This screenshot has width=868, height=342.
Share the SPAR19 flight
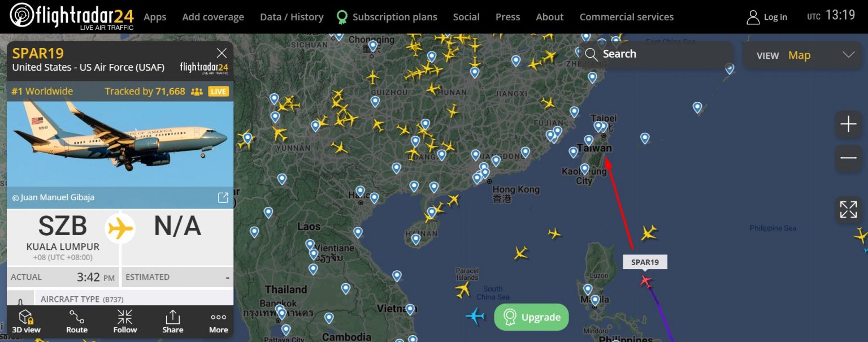click(x=172, y=322)
